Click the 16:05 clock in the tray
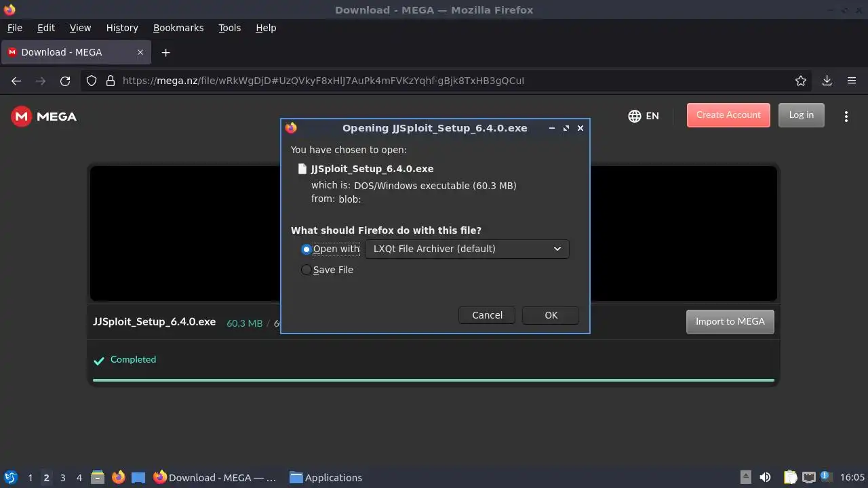The height and width of the screenshot is (488, 868). click(852, 477)
